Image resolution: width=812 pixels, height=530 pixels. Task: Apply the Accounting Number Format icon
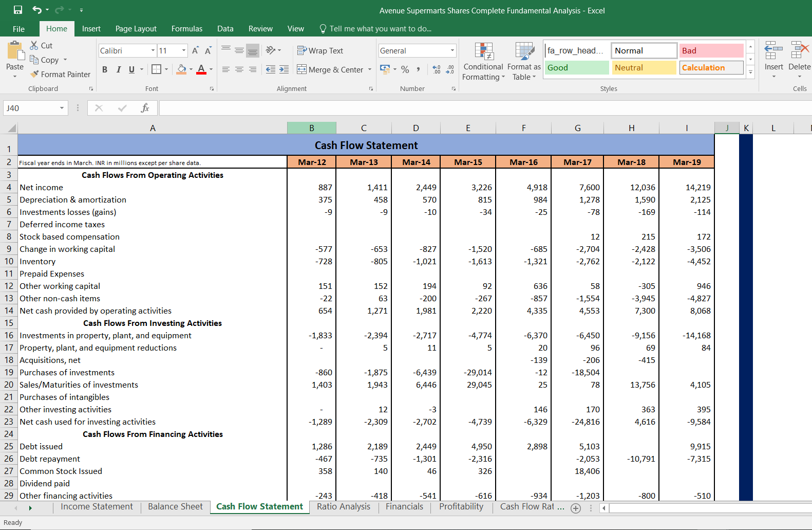pyautogui.click(x=385, y=69)
